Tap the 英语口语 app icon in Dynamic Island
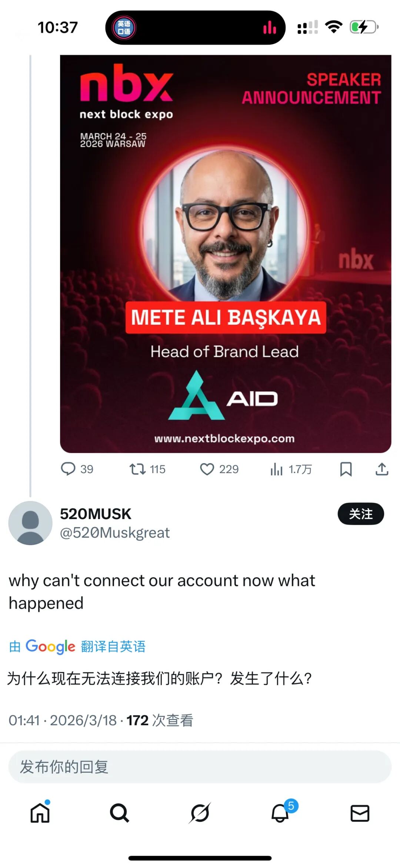The image size is (400, 868). point(124,28)
